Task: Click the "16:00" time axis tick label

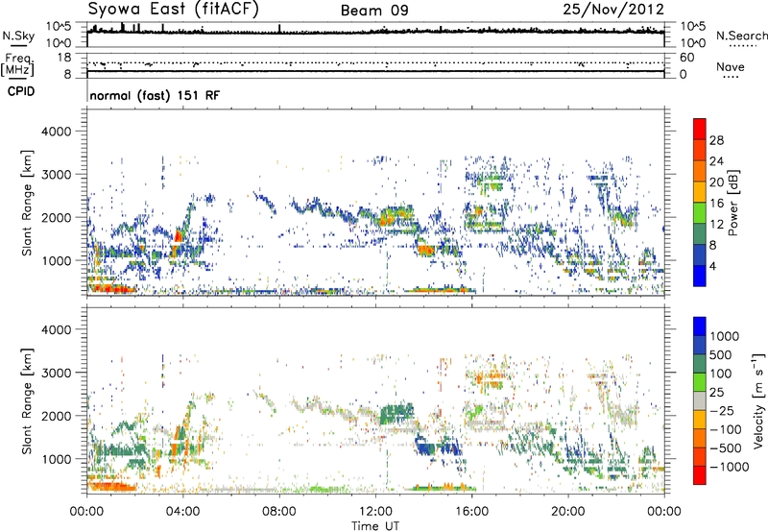Action: click(471, 512)
